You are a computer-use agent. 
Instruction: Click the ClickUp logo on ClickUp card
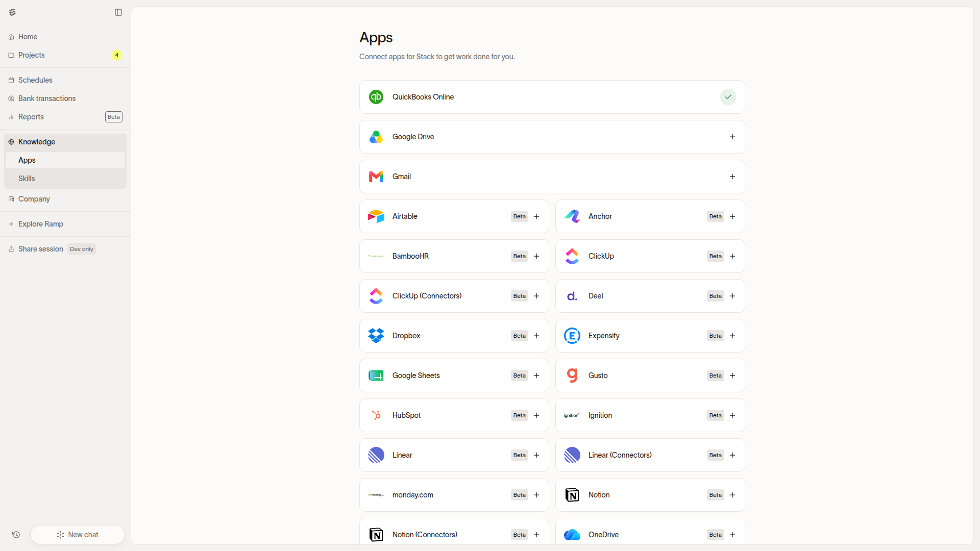click(x=572, y=256)
